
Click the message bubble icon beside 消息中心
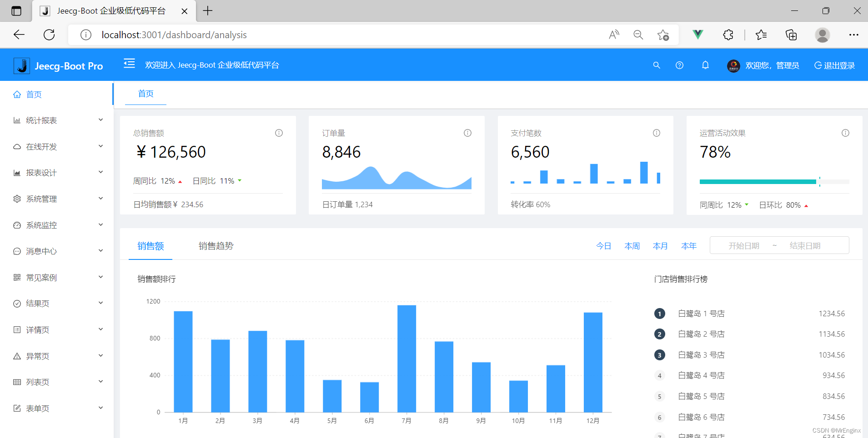(x=17, y=251)
